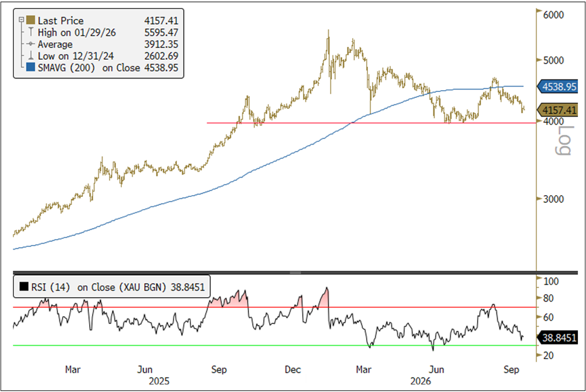Click the 2025 year label on time axis
This screenshot has width=586, height=392.
159,381
